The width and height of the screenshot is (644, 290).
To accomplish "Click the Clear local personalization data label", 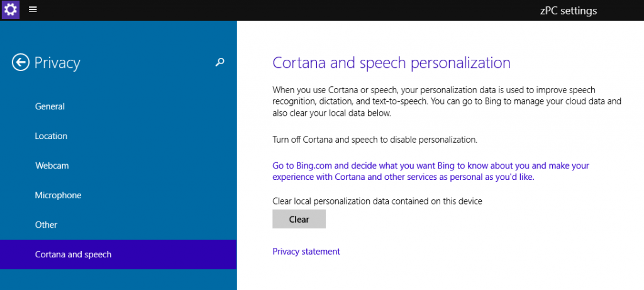I will point(377,201).
